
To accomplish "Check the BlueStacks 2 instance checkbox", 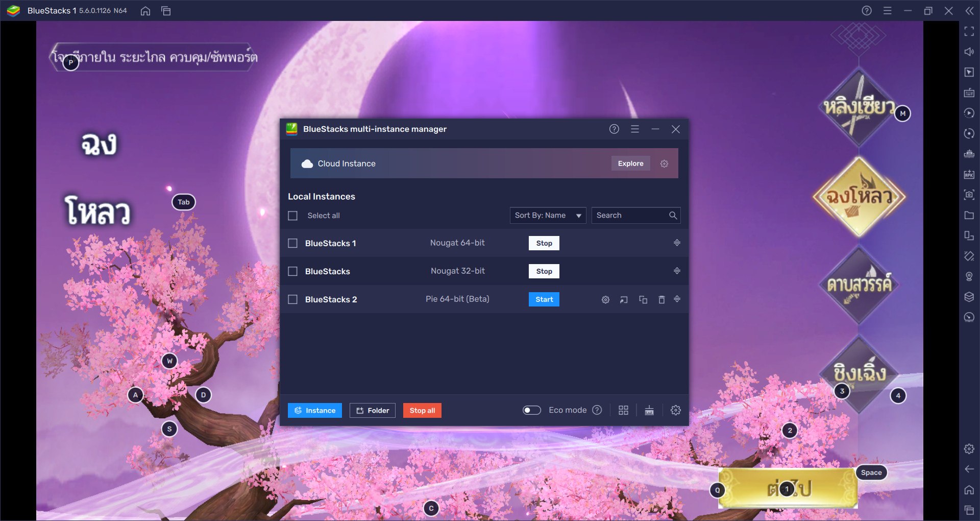I will [292, 299].
